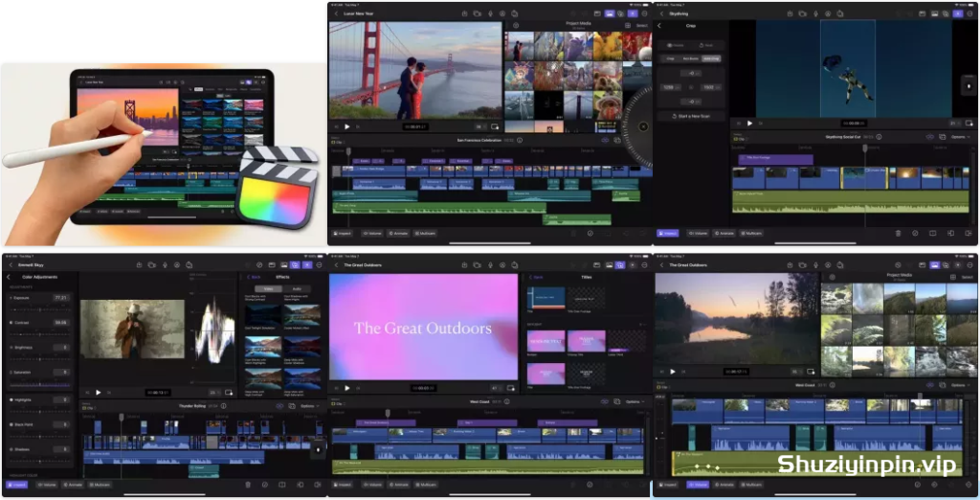Adjust the Contrast slider
This screenshot has height=500, width=980.
click(x=39, y=333)
